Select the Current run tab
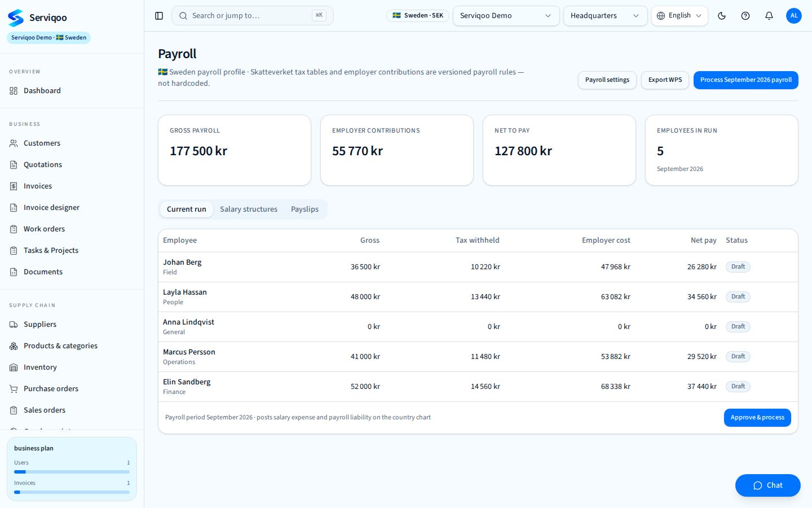812x508 pixels. [187, 209]
